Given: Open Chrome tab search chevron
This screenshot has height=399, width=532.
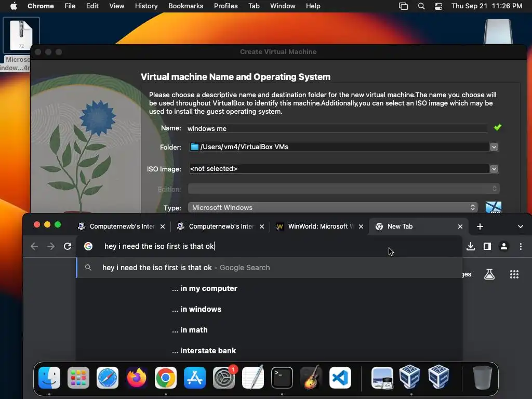Looking at the screenshot, I should (x=521, y=227).
